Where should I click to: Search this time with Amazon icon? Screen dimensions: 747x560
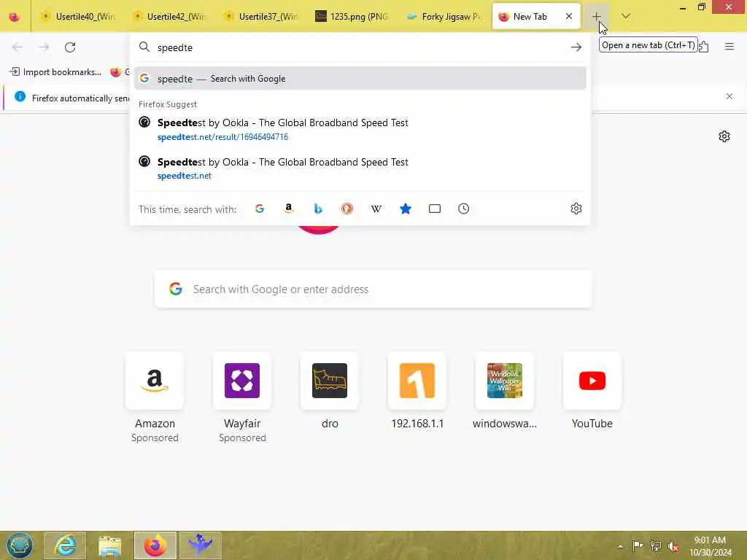click(289, 209)
